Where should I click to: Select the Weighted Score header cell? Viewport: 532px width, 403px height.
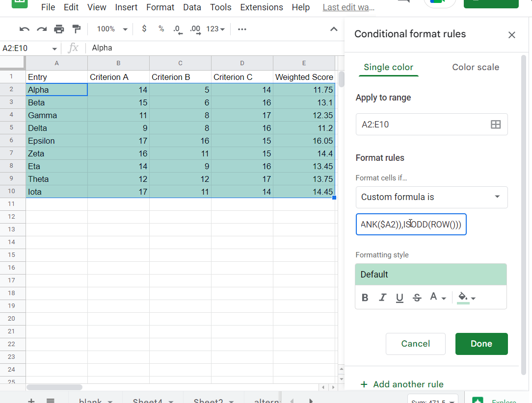tap(304, 77)
